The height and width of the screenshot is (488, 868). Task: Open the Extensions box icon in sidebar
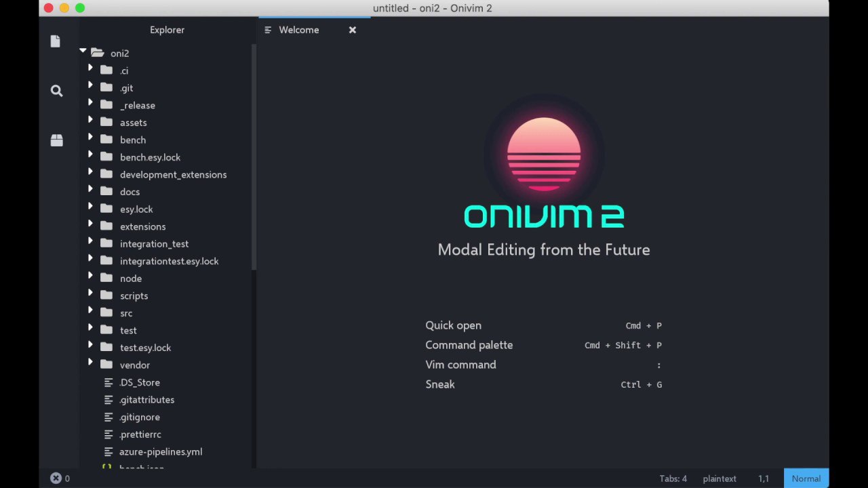(x=56, y=140)
